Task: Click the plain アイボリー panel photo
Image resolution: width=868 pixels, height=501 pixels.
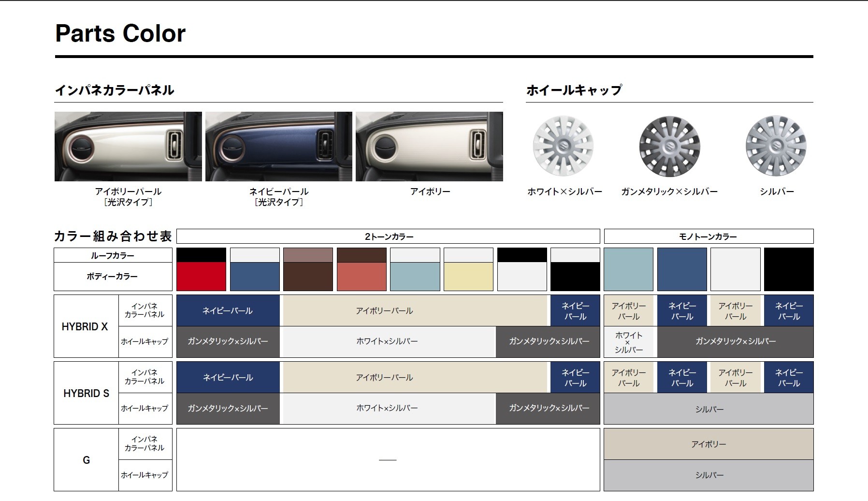Action: pyautogui.click(x=429, y=147)
